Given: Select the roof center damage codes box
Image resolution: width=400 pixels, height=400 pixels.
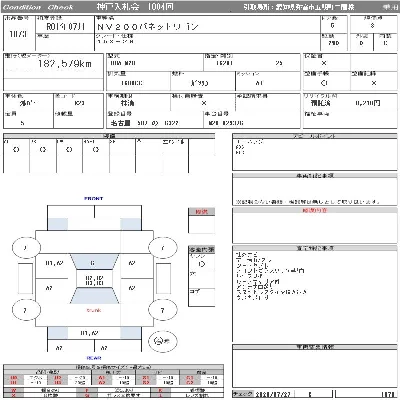Looking at the screenshot, I should coord(94,280).
